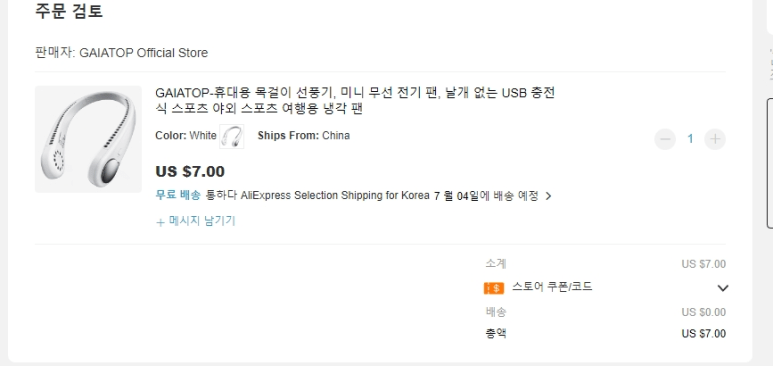
Task: Decrease quantity with the minus button
Action: coord(665,139)
